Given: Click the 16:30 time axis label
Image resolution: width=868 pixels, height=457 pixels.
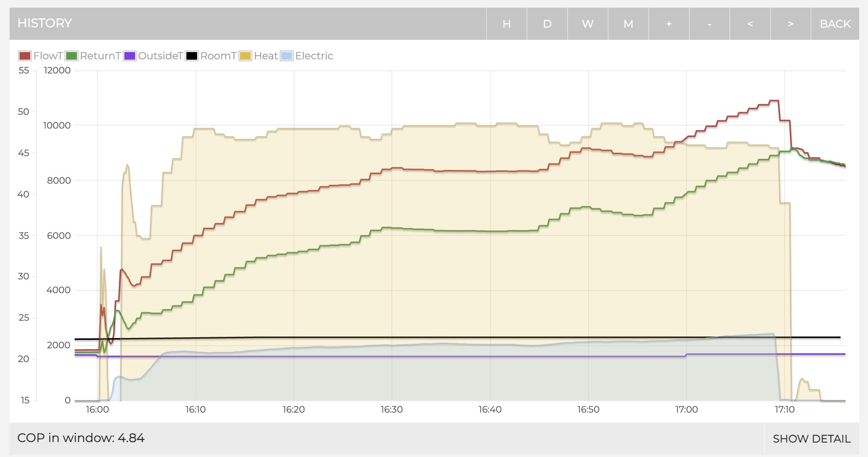Looking at the screenshot, I should coord(392,410).
